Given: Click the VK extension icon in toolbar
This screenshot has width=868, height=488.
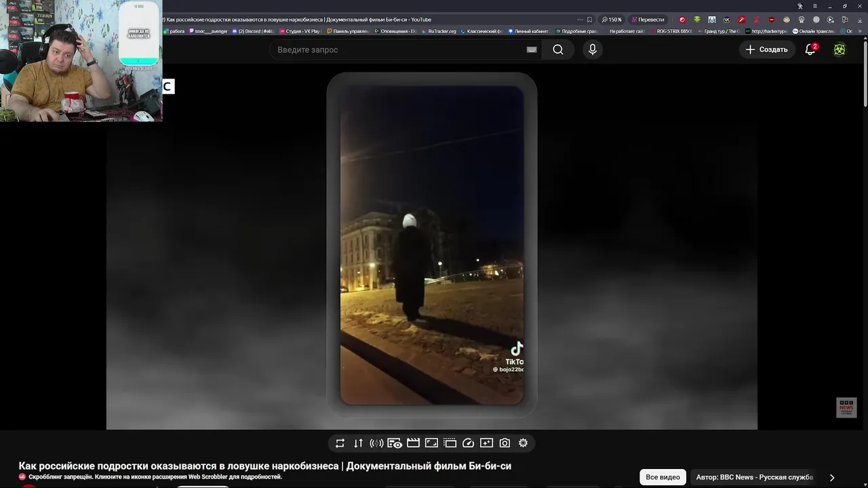Looking at the screenshot, I should pyautogui.click(x=727, y=20).
